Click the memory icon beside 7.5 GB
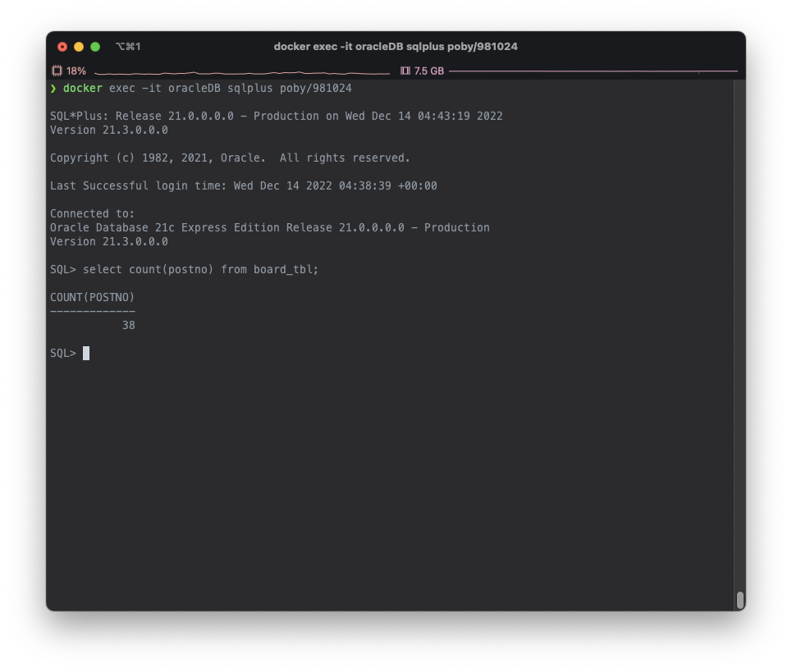The height and width of the screenshot is (672, 792). click(405, 71)
